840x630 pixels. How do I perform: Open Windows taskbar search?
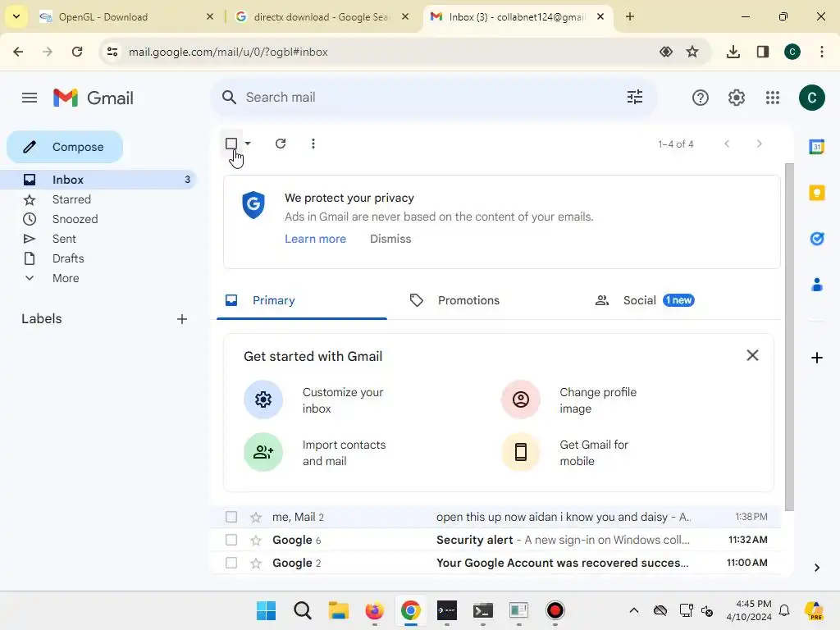click(x=302, y=610)
